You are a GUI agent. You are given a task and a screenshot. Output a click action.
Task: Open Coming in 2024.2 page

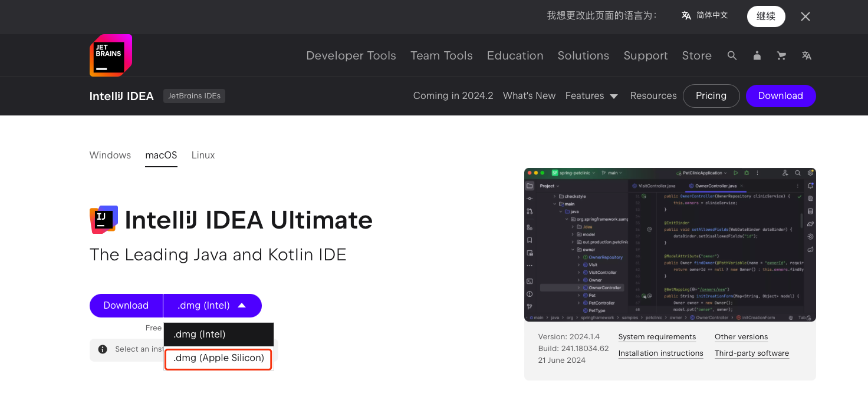coord(453,95)
